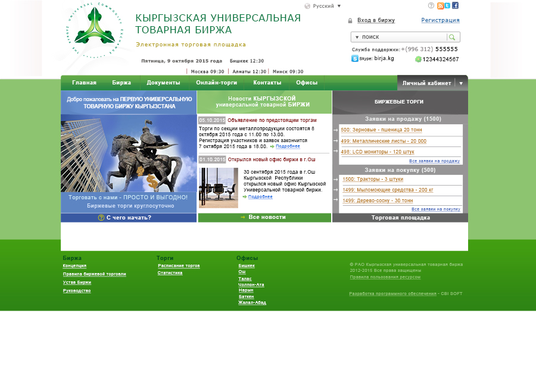Click the globe language icon
536x392 pixels.
tap(307, 6)
